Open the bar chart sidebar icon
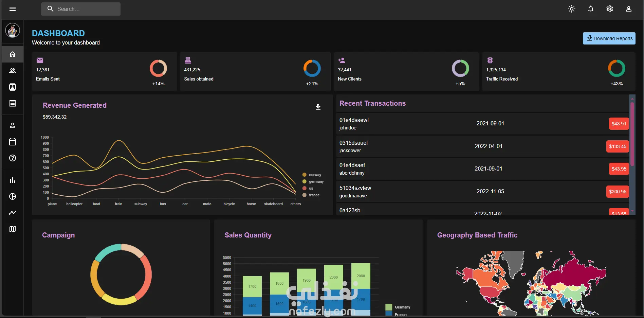This screenshot has height=318, width=644. (x=13, y=180)
